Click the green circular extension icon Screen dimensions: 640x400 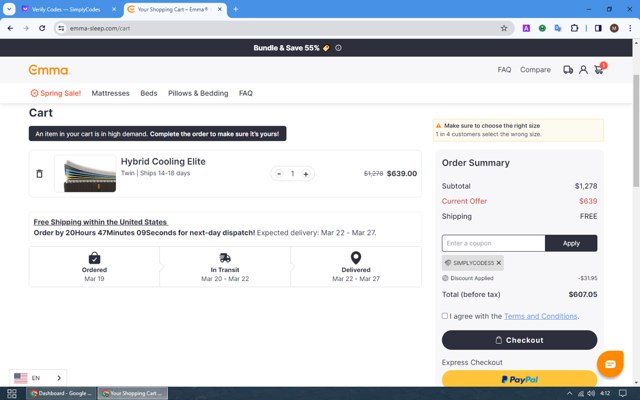(x=542, y=28)
